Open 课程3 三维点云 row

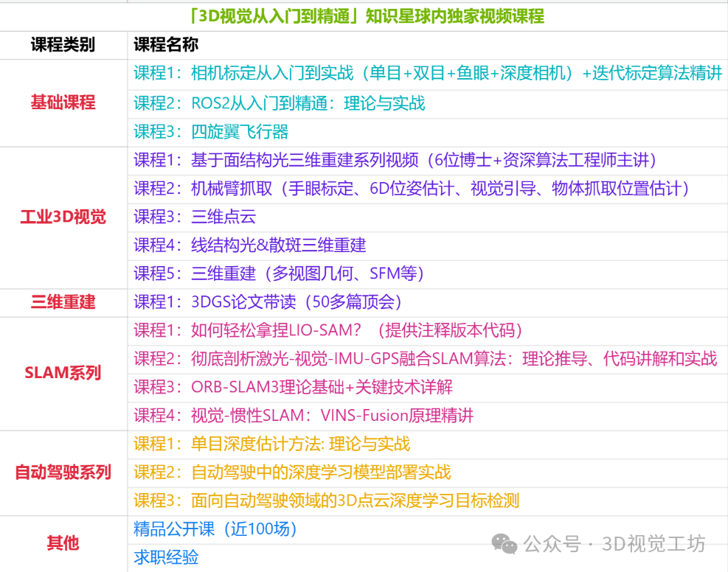pos(428,217)
